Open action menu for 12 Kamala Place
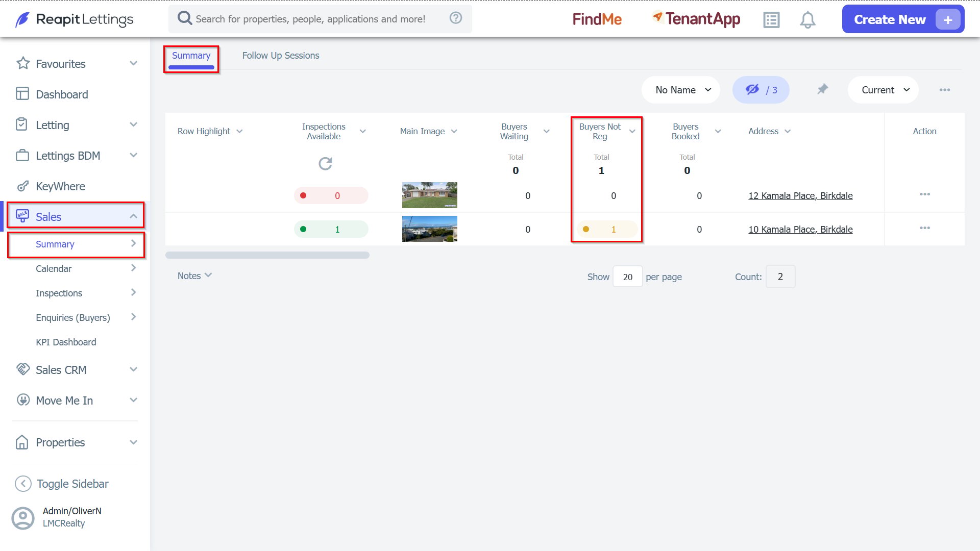Viewport: 980px width, 551px height. click(925, 194)
